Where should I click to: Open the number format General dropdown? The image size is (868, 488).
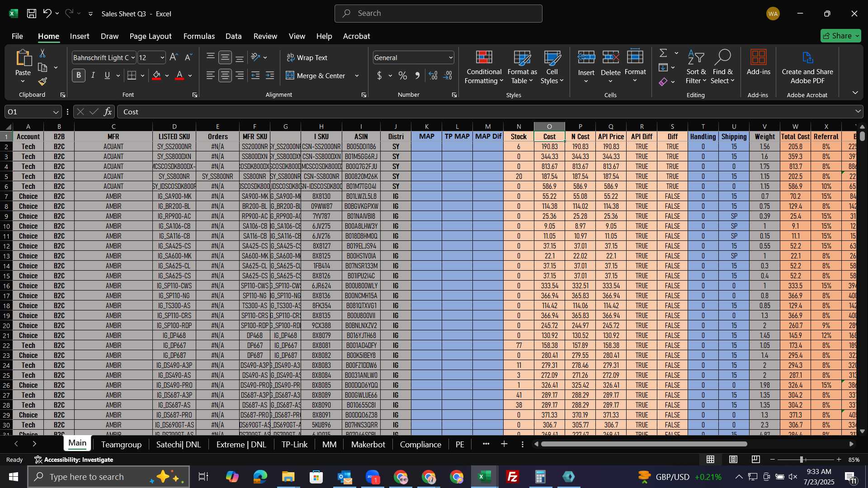coord(451,58)
